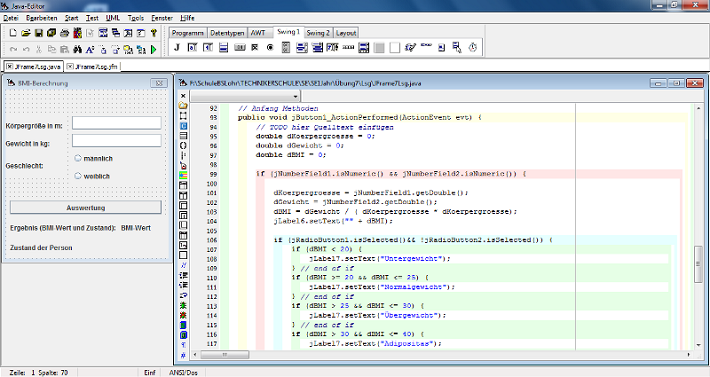Select the vertical scrollbar component icon
Viewport: 710px width, 377px height.
286,47
